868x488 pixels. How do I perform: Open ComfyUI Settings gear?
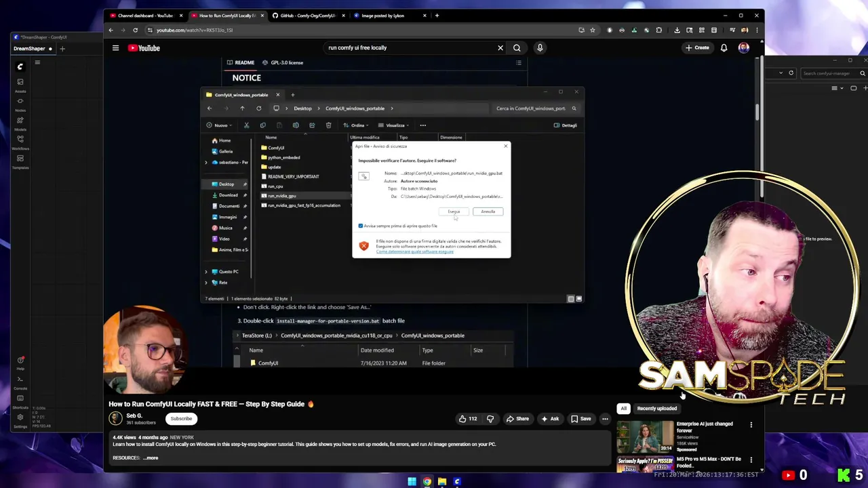[20, 420]
